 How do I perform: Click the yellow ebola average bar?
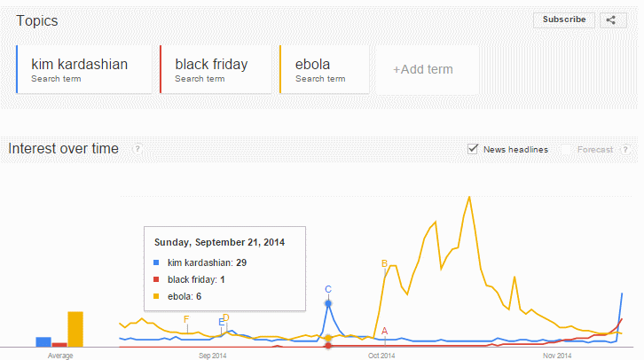[x=75, y=329]
